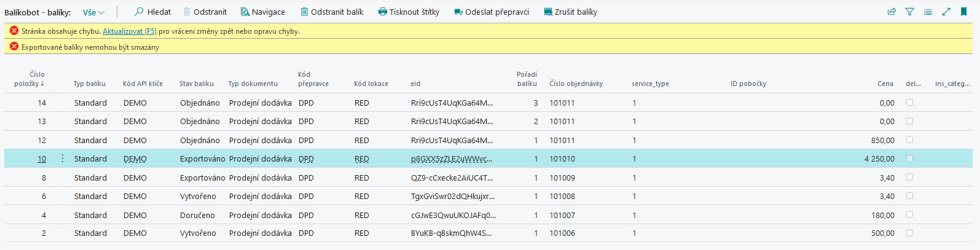The height and width of the screenshot is (250, 980).
Task: Click Odeslat přepravci truck action
Action: 491,12
